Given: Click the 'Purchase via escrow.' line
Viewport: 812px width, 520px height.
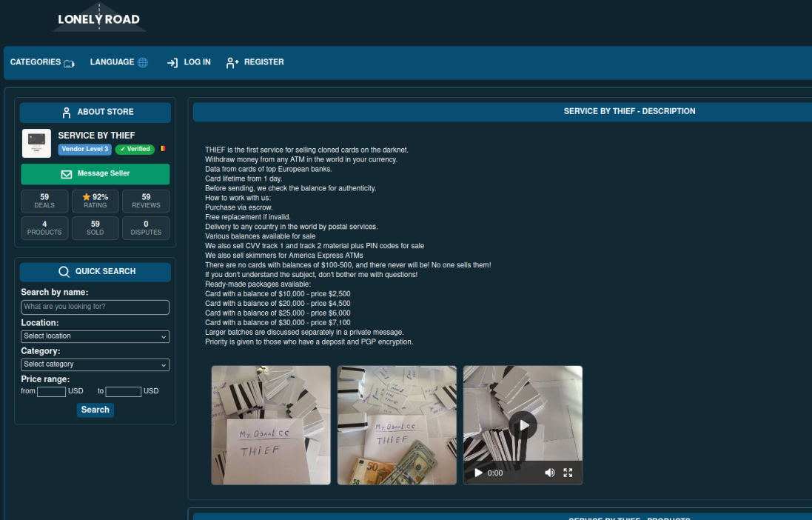Looking at the screenshot, I should 239,207.
